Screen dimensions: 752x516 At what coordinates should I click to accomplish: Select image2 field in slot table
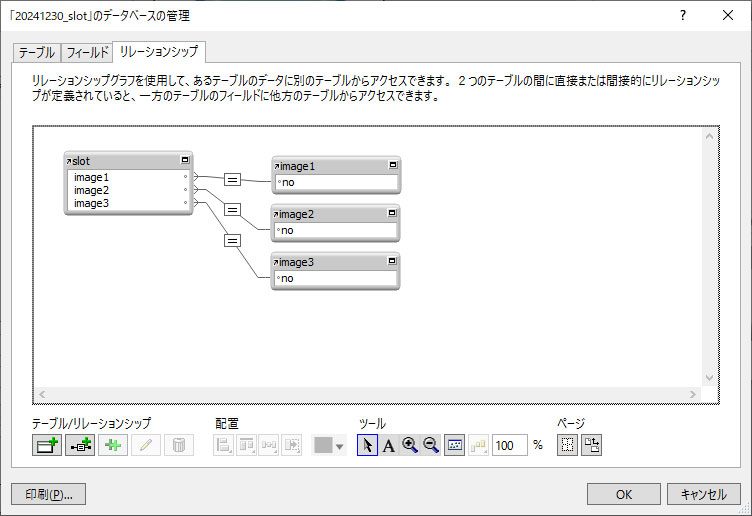coord(129,190)
